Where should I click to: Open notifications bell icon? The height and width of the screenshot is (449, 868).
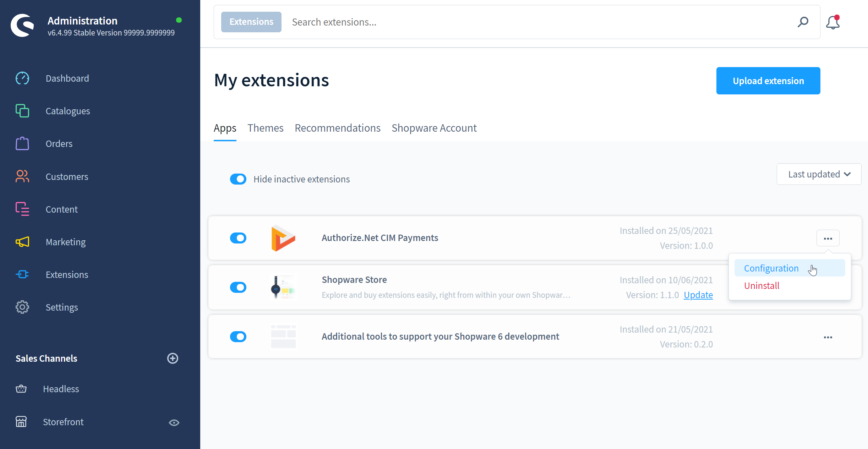point(833,22)
